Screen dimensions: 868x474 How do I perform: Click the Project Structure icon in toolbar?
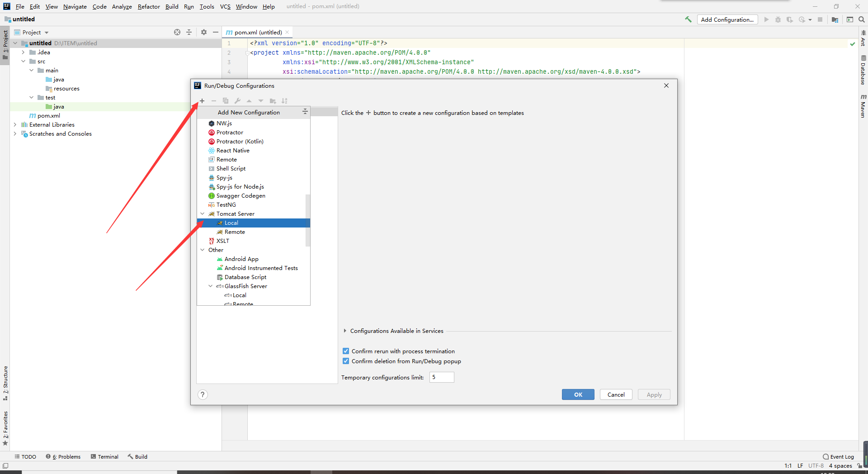(x=835, y=19)
